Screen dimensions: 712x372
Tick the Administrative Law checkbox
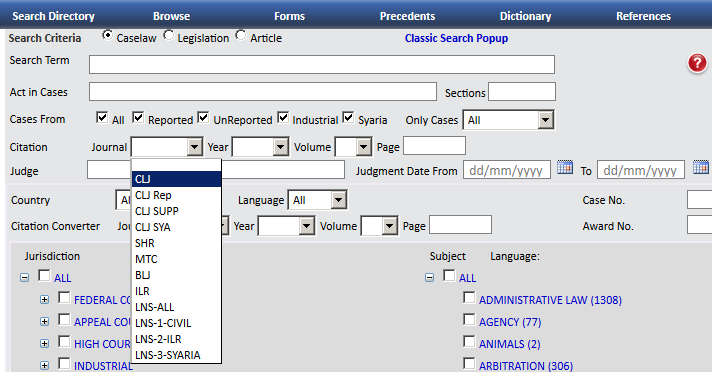point(469,298)
